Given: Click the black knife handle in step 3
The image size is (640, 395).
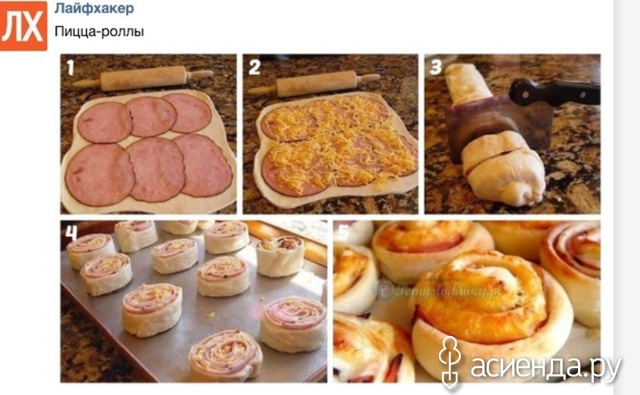Looking at the screenshot, I should (x=555, y=92).
